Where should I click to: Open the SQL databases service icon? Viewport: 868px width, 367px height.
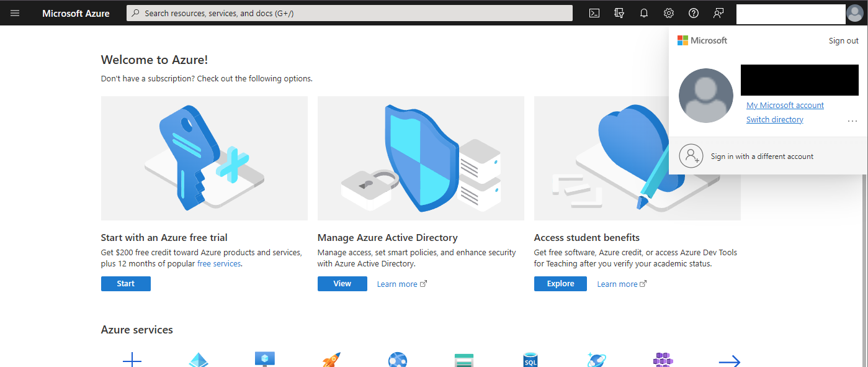(530, 359)
